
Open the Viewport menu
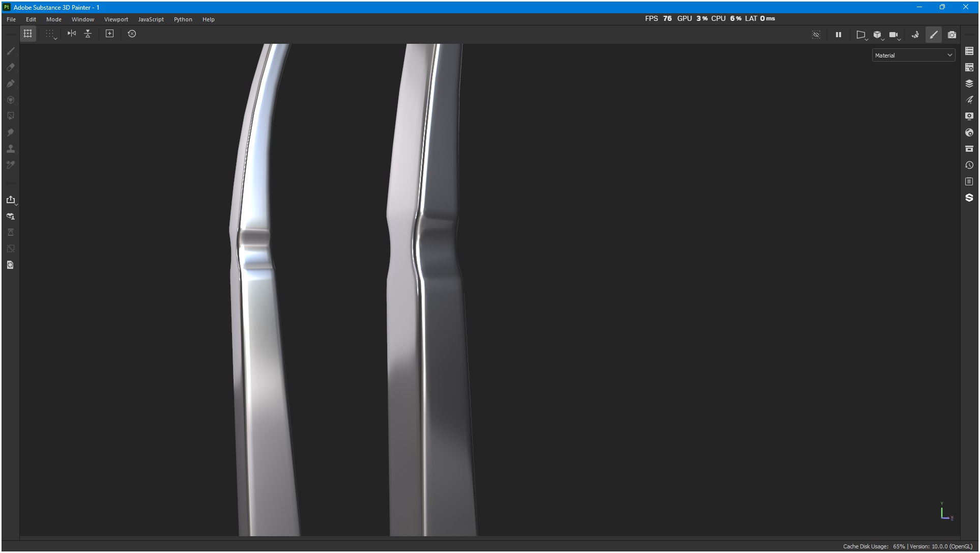coord(116,19)
